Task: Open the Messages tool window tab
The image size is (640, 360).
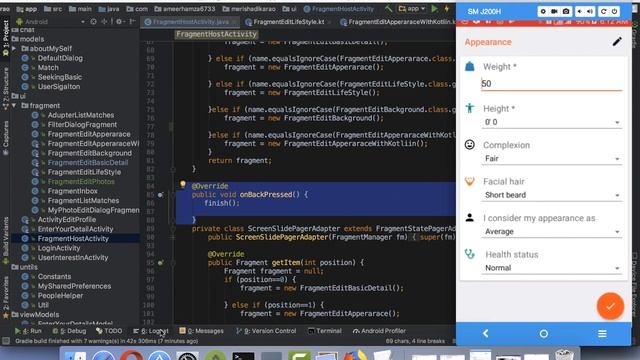Action: (202, 331)
